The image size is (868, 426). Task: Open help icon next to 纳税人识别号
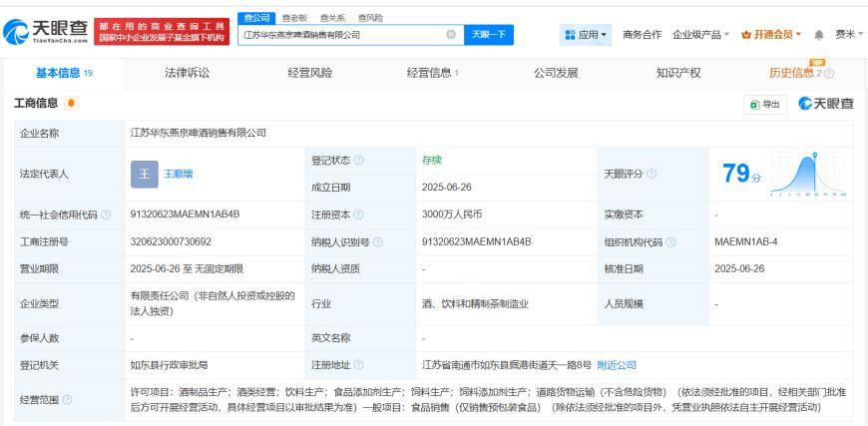pos(378,242)
